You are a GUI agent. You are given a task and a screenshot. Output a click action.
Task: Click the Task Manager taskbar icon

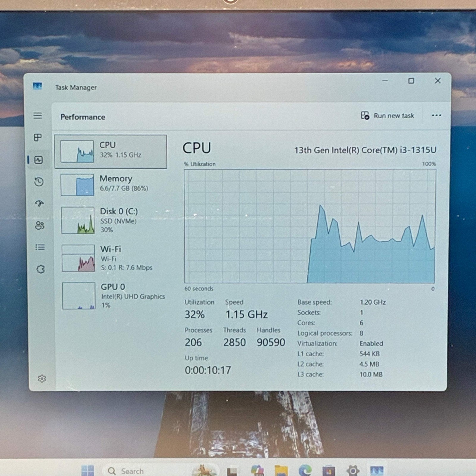[x=377, y=471]
